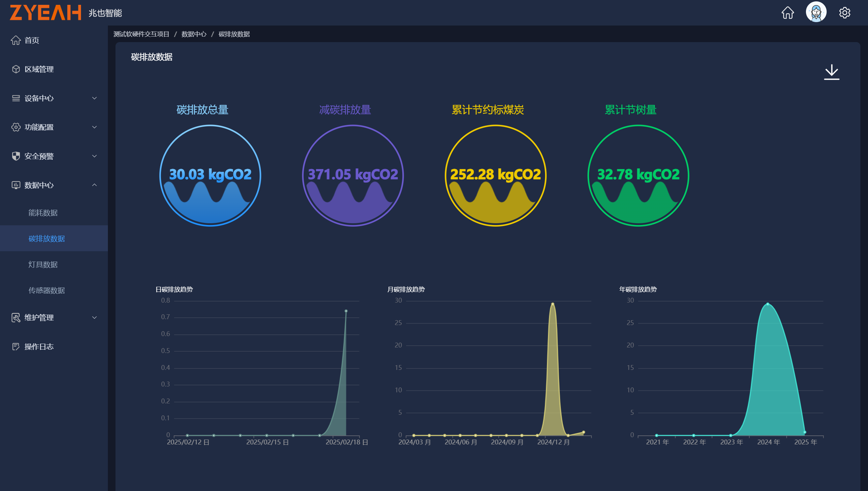
Task: Open the user avatar profile
Action: pyautogui.click(x=816, y=12)
